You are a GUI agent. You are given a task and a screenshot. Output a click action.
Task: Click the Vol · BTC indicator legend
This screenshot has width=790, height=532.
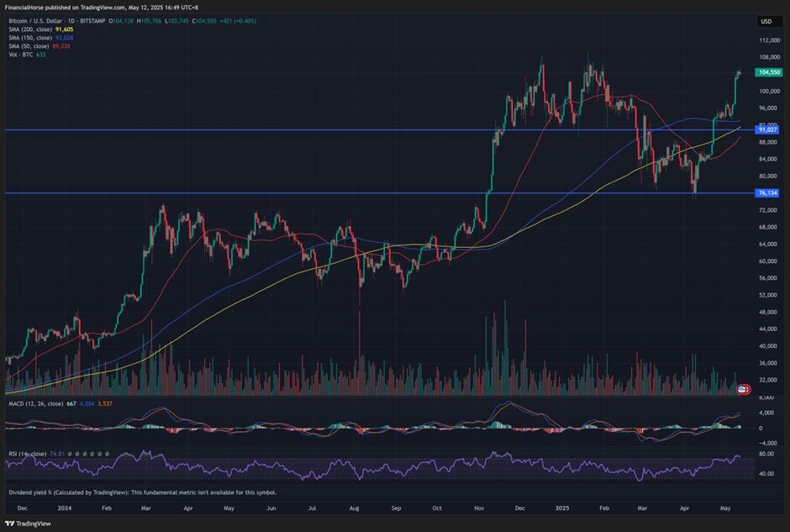click(x=25, y=55)
